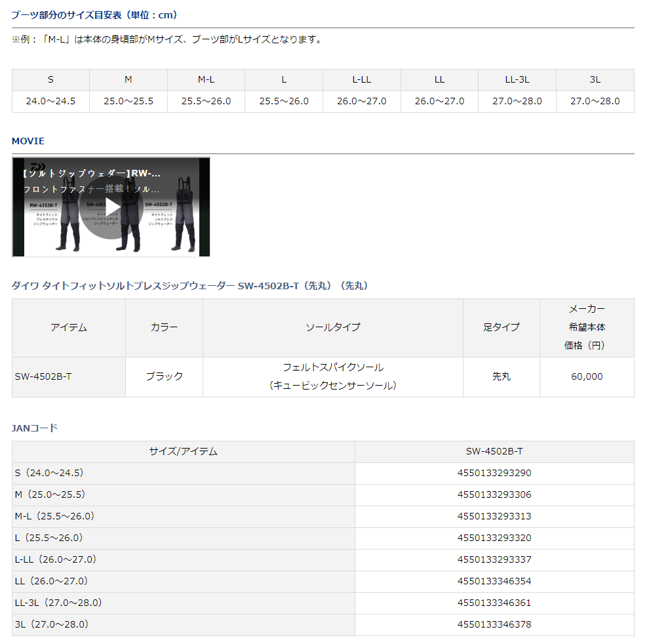Click the アイテム column header
672x644 pixels.
click(69, 328)
